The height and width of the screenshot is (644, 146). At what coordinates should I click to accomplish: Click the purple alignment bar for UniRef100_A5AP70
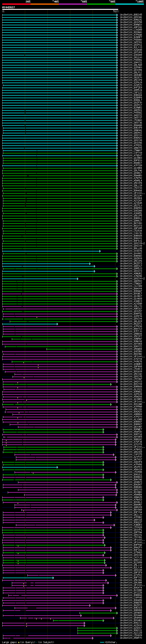click(48, 638)
